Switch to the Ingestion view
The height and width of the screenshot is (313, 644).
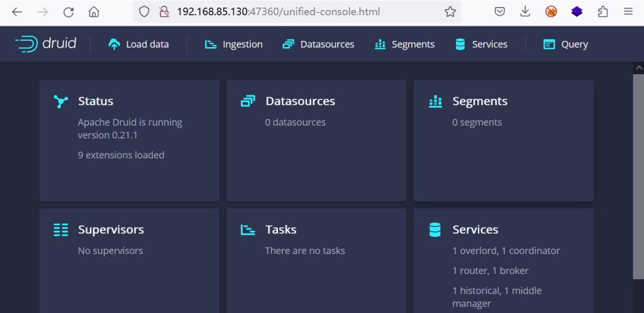click(x=234, y=44)
